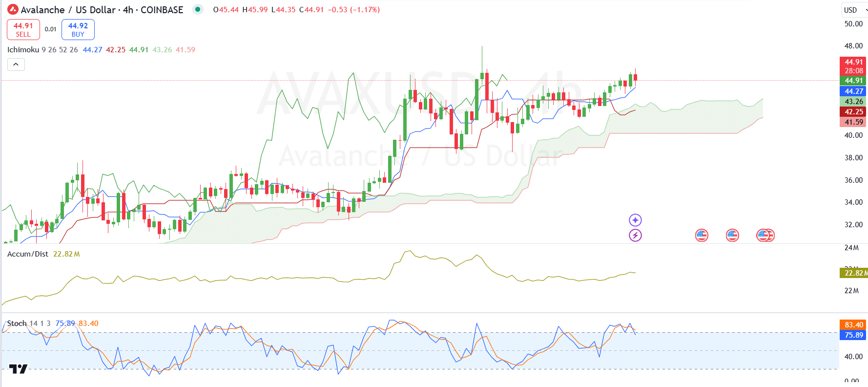
Task: Click the TradingView logo at bottom left
Action: pyautogui.click(x=19, y=369)
